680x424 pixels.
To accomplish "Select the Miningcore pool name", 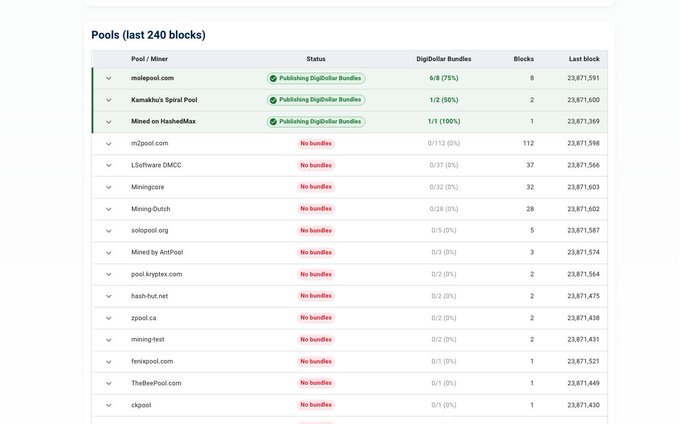I will coord(147,187).
